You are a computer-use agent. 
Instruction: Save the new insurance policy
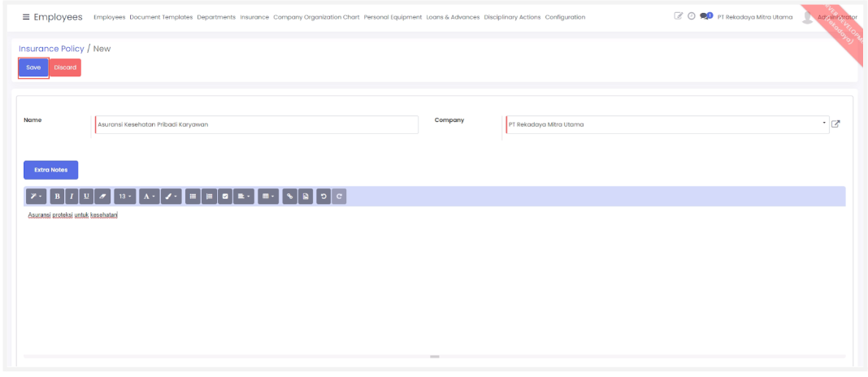[x=33, y=67]
